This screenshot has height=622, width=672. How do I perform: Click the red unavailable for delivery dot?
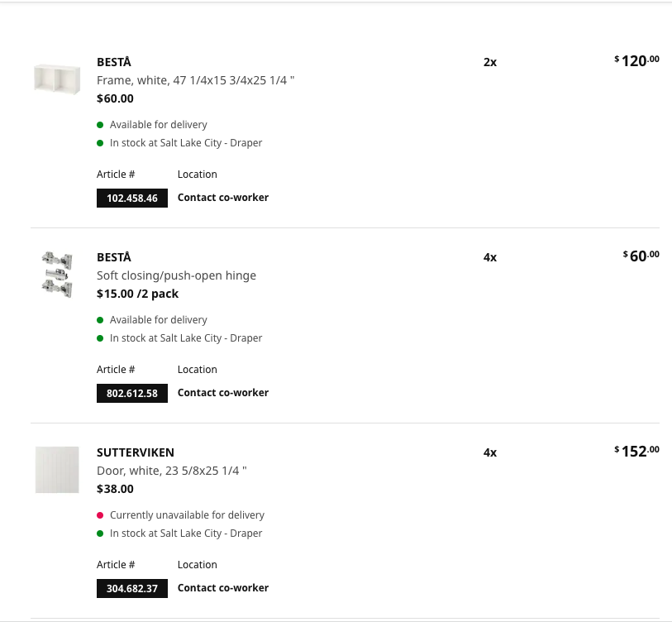(x=100, y=515)
